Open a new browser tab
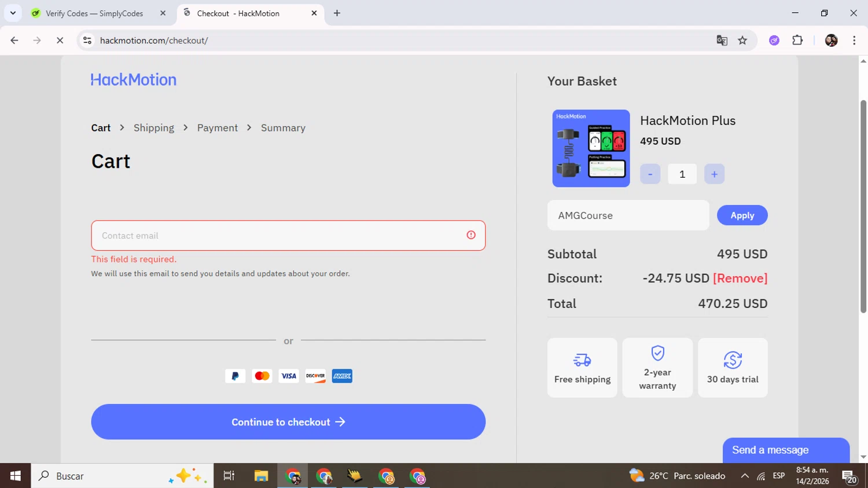The height and width of the screenshot is (488, 868). pos(337,13)
